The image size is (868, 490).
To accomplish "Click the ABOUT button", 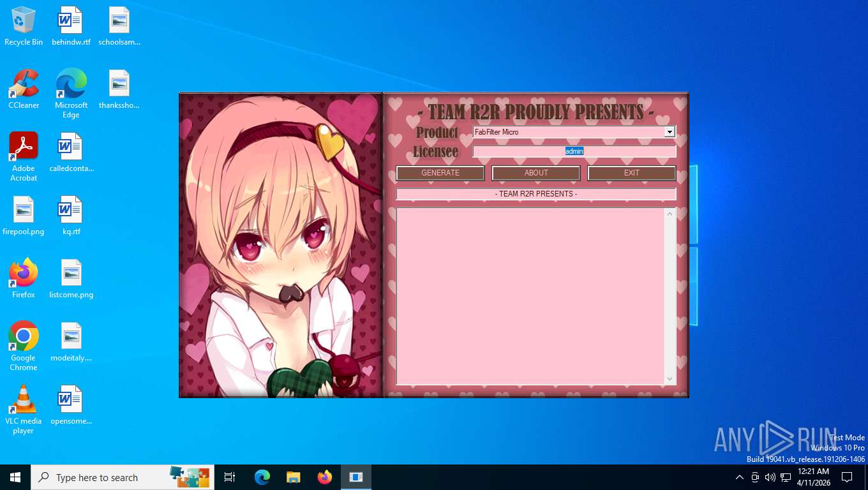I will coord(536,173).
